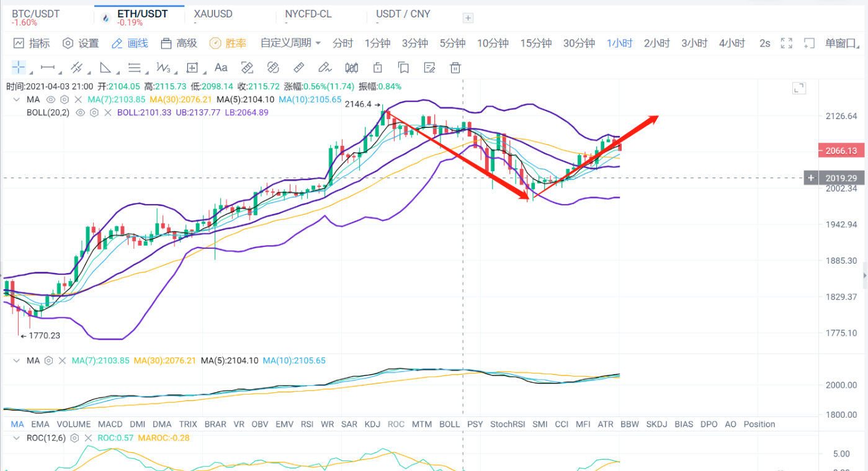This screenshot has height=471, width=868.
Task: Toggle visibility of main MA indicator
Action: click(51, 99)
